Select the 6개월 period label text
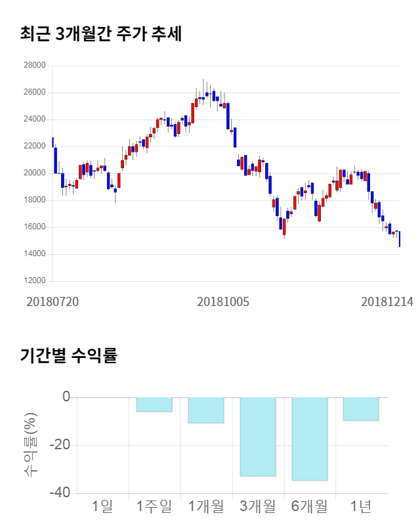 [310, 506]
